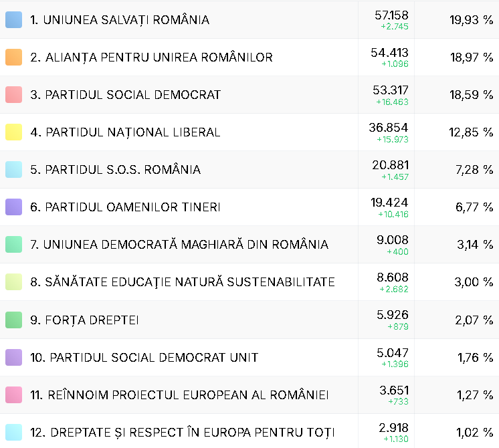The width and height of the screenshot is (499, 448).
Task: Select the pink swatch beside Partidul Social Democrat
Action: pyautogui.click(x=13, y=95)
